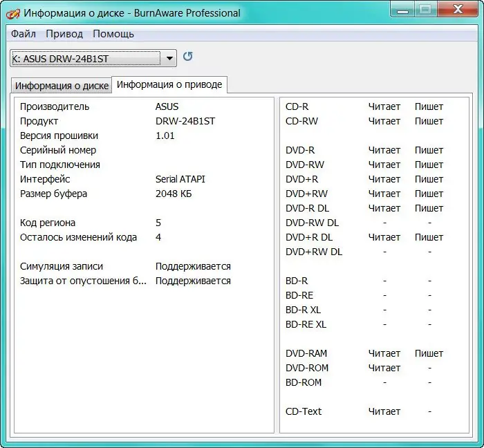
Task: Click remaining code changes value 4
Action: pyautogui.click(x=158, y=237)
